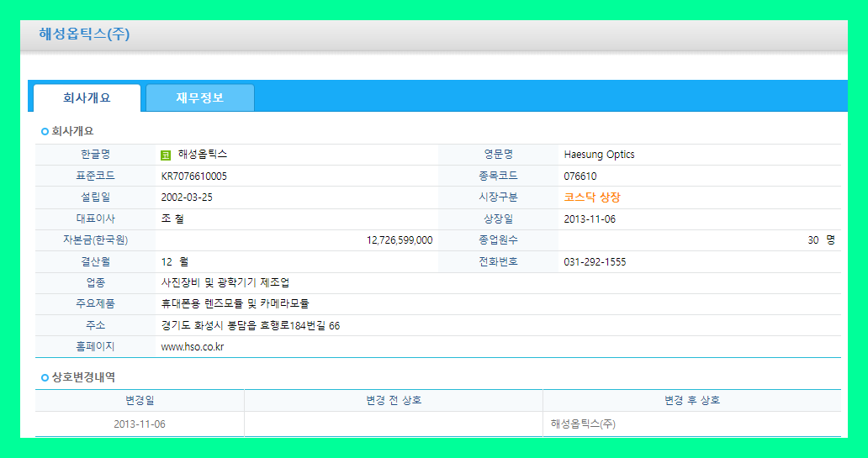Click the 상호변경내역 section heading
The width and height of the screenshot is (868, 458).
click(83, 378)
